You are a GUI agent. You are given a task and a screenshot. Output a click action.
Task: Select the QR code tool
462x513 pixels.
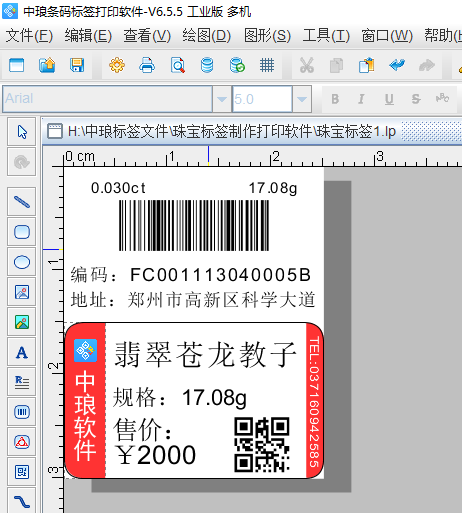(22, 472)
